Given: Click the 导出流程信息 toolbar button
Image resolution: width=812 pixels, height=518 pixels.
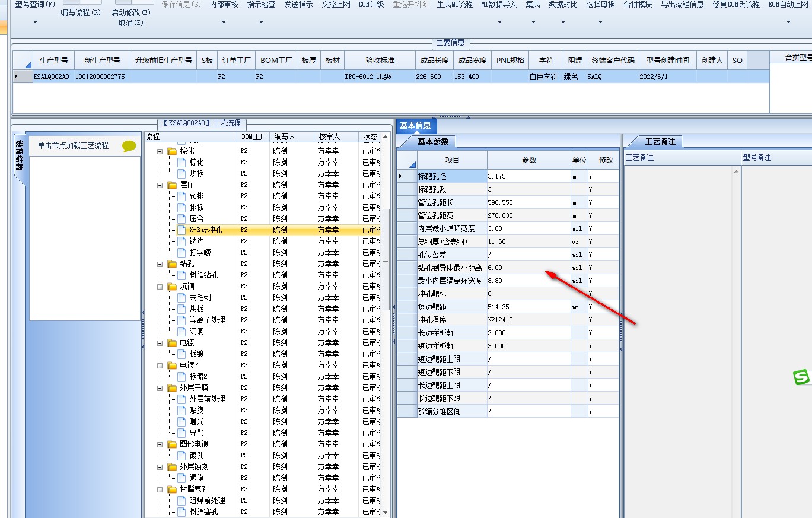Looking at the screenshot, I should tap(682, 4).
